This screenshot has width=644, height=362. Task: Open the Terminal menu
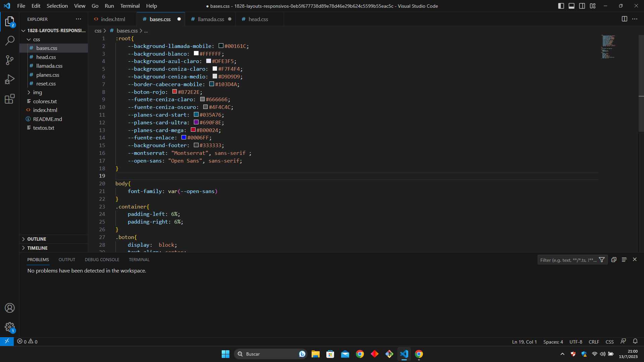click(x=130, y=6)
